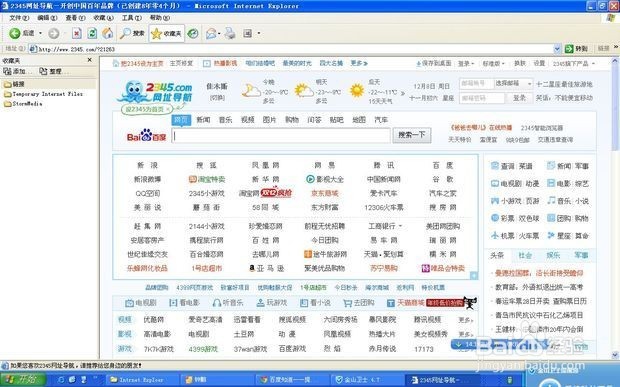Select the 新闻 search tab

point(203,120)
